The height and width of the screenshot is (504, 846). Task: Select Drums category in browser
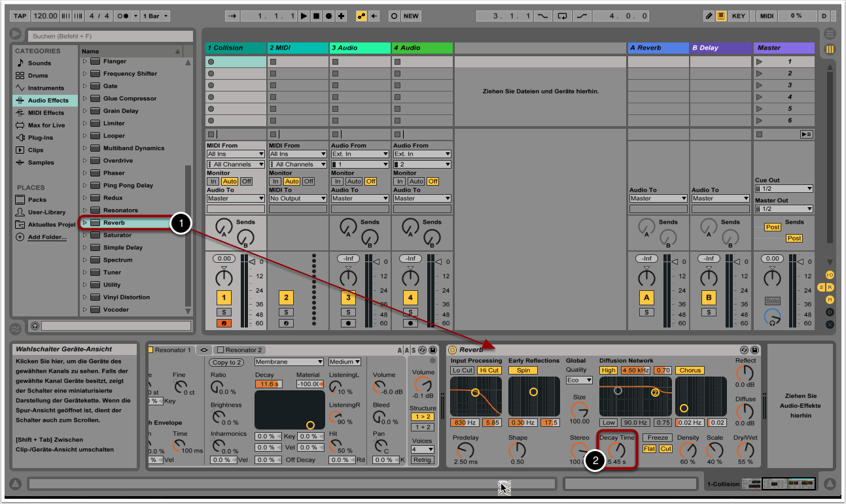[x=38, y=76]
